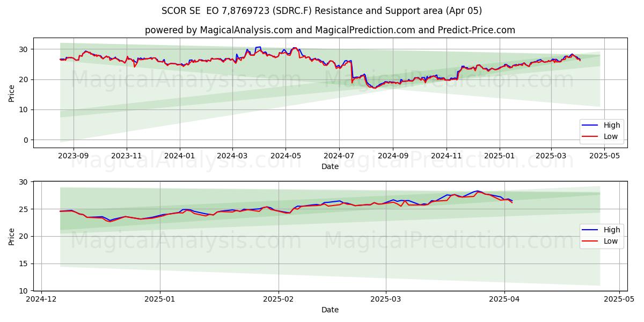Click the '2023-09' date label on top chart

[x=74, y=156]
